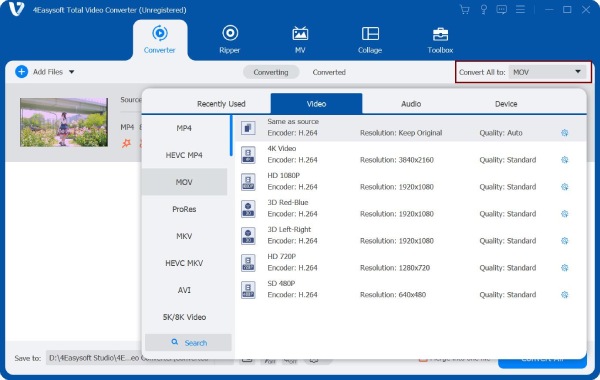Click the Same as source preset icon
600x380 pixels.
click(x=248, y=128)
